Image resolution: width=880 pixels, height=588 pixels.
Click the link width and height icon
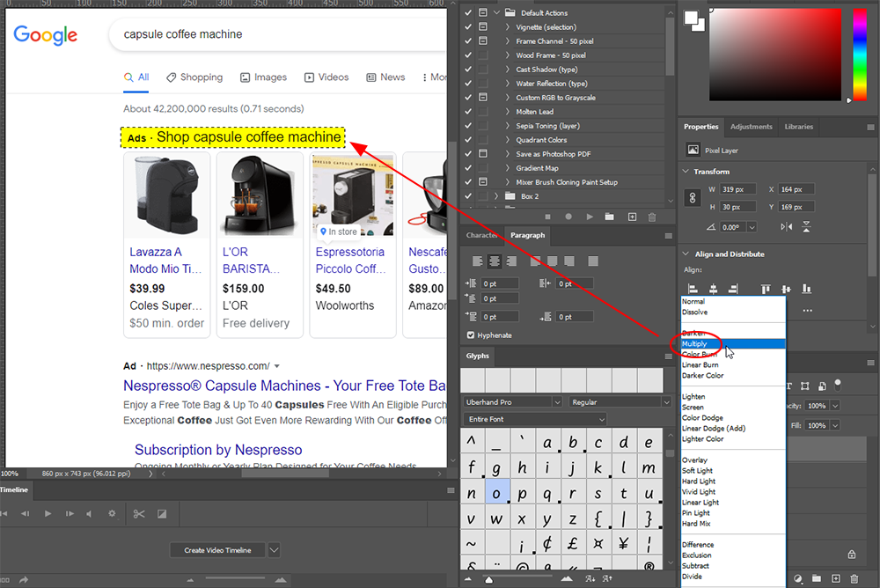(x=693, y=198)
